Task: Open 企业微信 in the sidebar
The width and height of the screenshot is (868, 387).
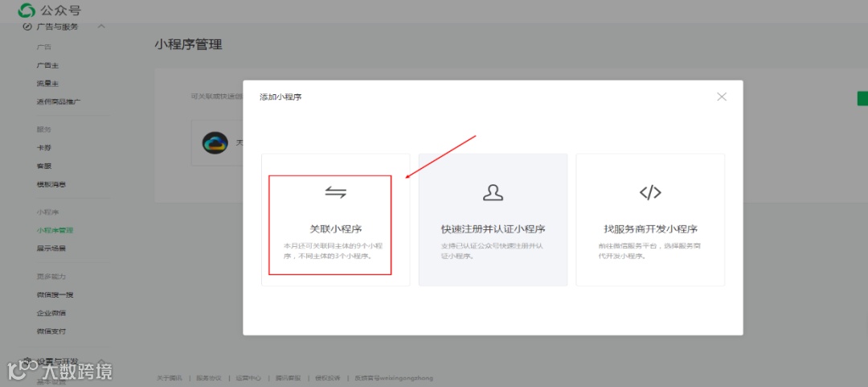Action: point(51,313)
